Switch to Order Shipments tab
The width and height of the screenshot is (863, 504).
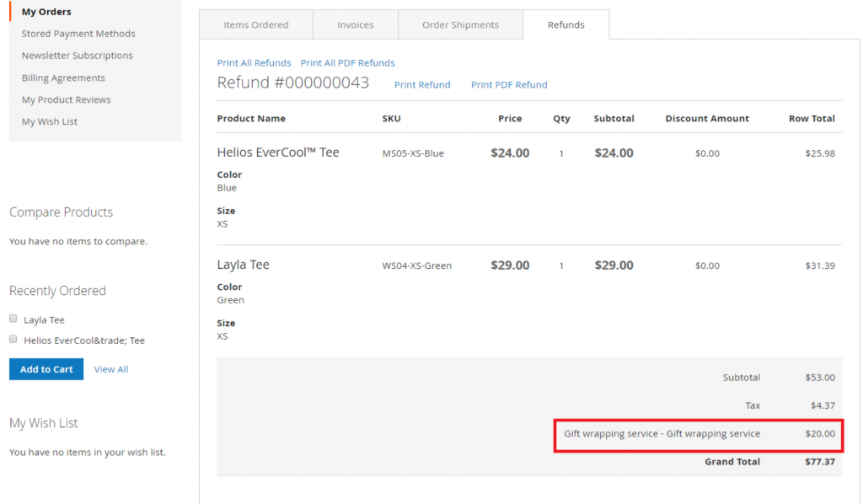point(460,25)
